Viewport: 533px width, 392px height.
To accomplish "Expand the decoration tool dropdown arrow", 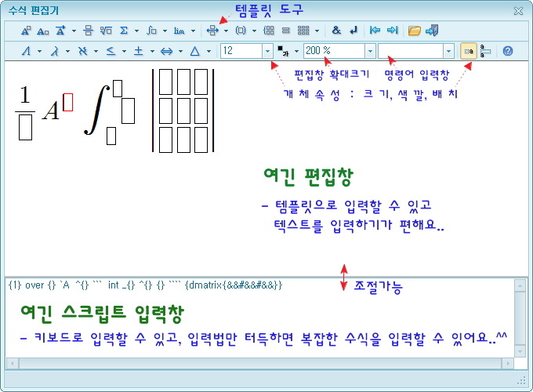I will 74,31.
